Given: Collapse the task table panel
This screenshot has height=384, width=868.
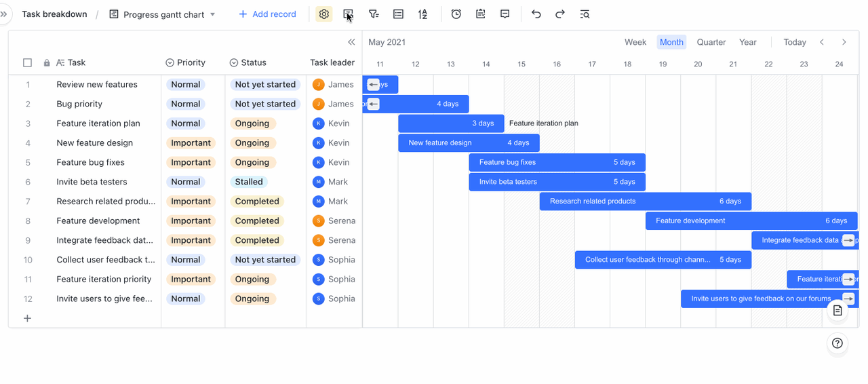Looking at the screenshot, I should click(351, 42).
